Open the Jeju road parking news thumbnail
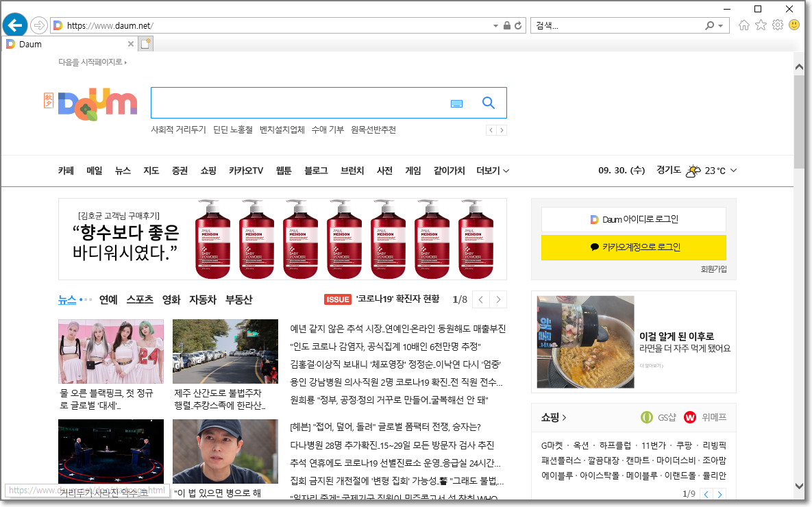Viewport: 812px width, 507px height. point(225,351)
